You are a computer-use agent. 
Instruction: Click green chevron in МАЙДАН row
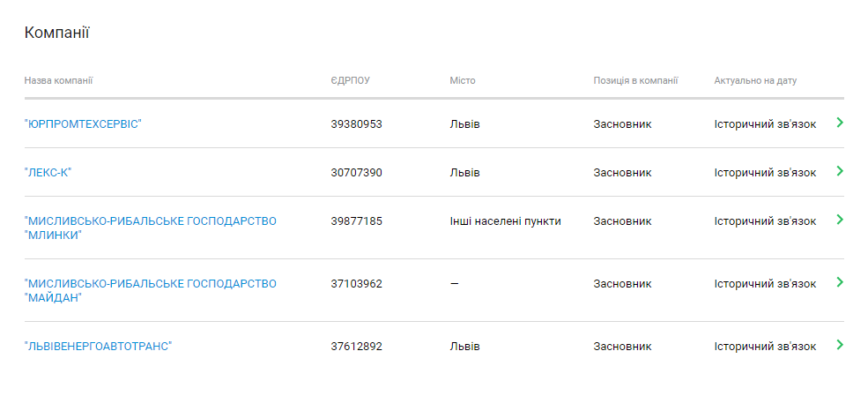(x=840, y=282)
